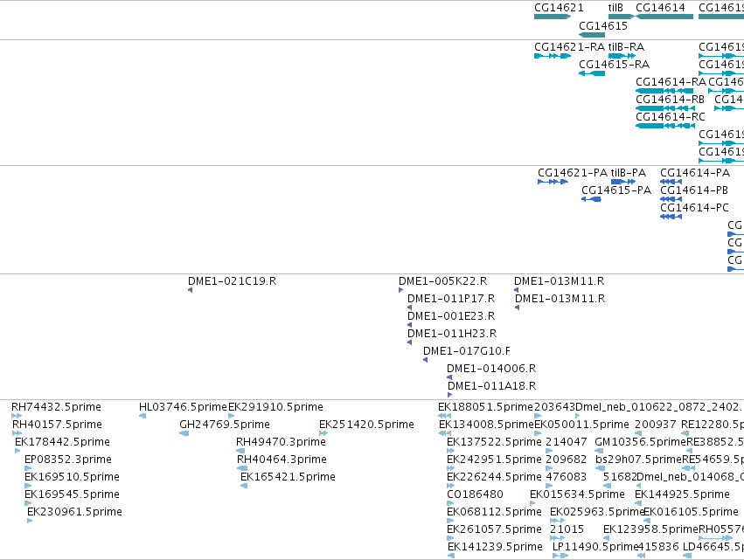Select EST EK144925.5prime
The height and width of the screenshot is (560, 744).
639,503
